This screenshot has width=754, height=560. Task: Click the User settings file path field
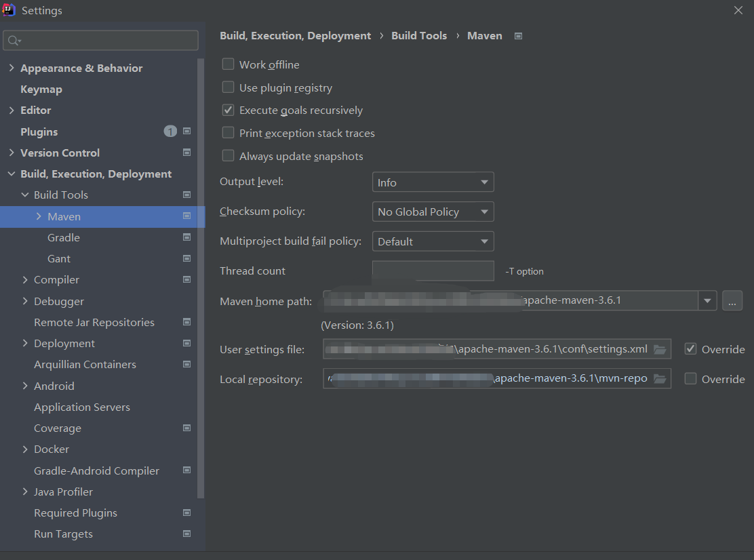pyautogui.click(x=497, y=349)
